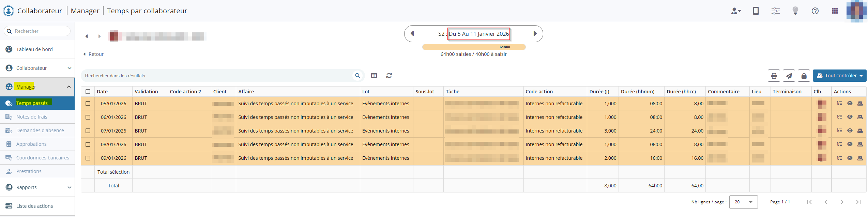868x217 pixels.
Task: Click the padlock lock icon
Action: coord(804,76)
